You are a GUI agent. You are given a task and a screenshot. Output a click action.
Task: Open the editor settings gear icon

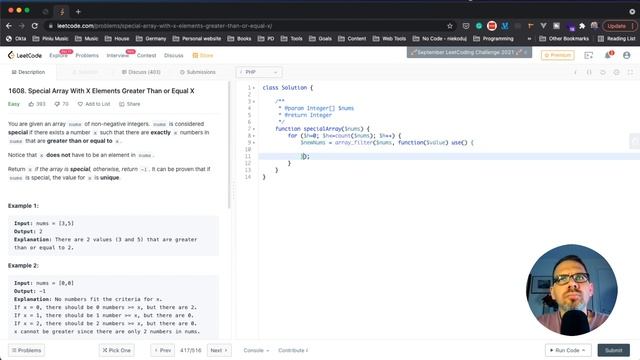tap(617, 72)
